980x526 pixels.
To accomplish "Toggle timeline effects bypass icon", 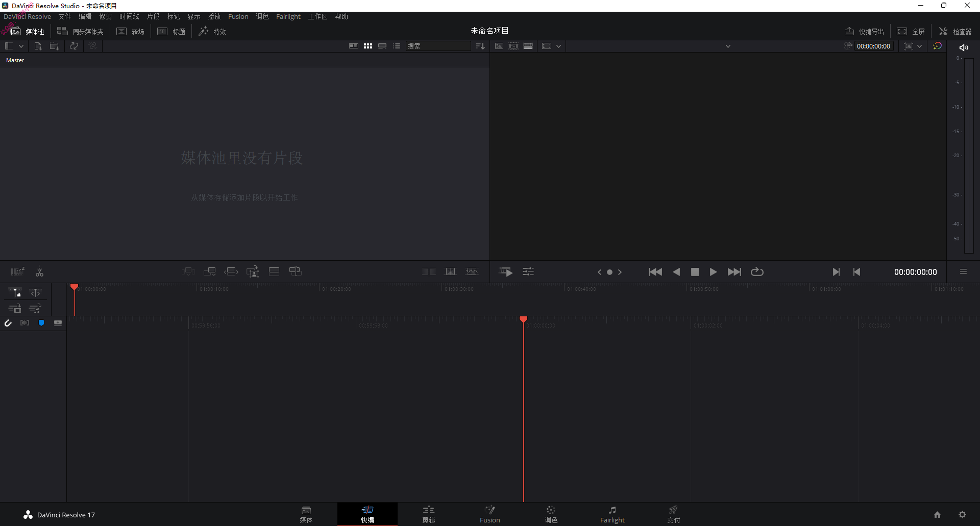I will click(909, 46).
